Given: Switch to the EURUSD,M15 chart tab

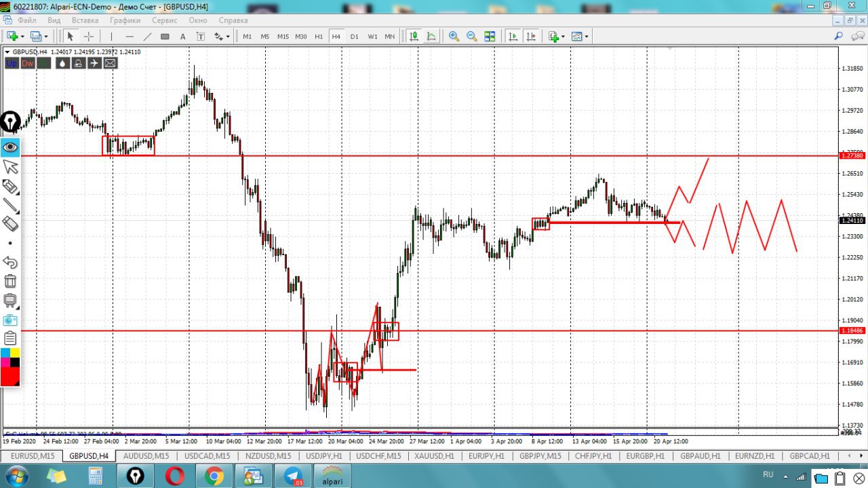Looking at the screenshot, I should (x=33, y=456).
